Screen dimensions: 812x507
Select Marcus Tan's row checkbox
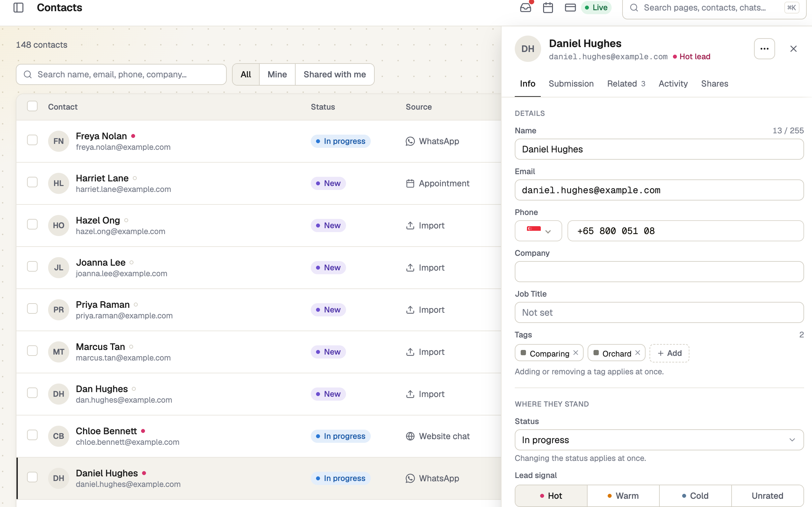pos(32,351)
